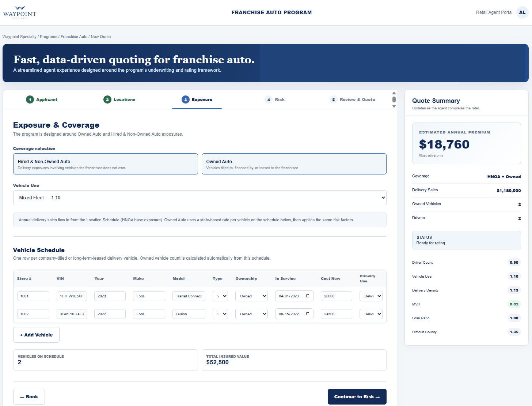Open Primary Use dropdown for store 1002
This screenshot has width=532, height=406.
[371, 314]
